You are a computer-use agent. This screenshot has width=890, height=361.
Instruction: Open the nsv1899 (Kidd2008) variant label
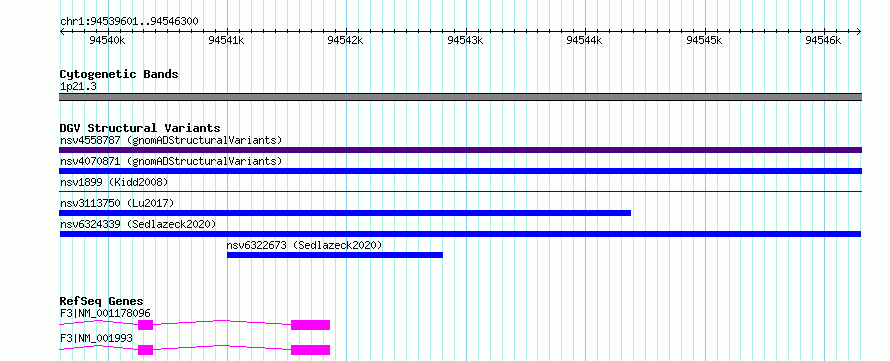(x=114, y=182)
